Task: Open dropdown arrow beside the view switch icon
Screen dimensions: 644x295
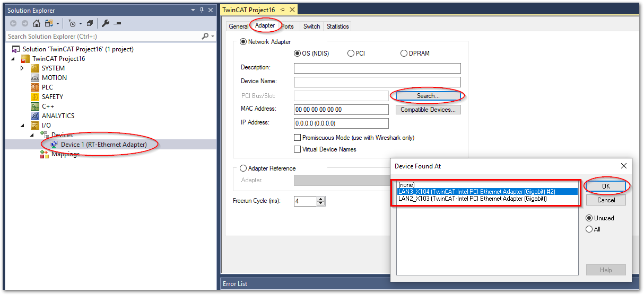Action: pos(57,24)
